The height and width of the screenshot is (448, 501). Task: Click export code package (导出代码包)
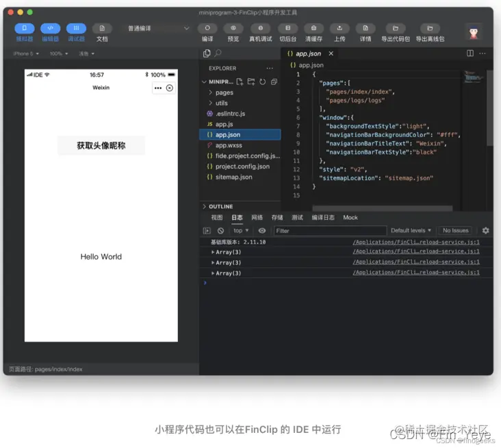point(395,29)
